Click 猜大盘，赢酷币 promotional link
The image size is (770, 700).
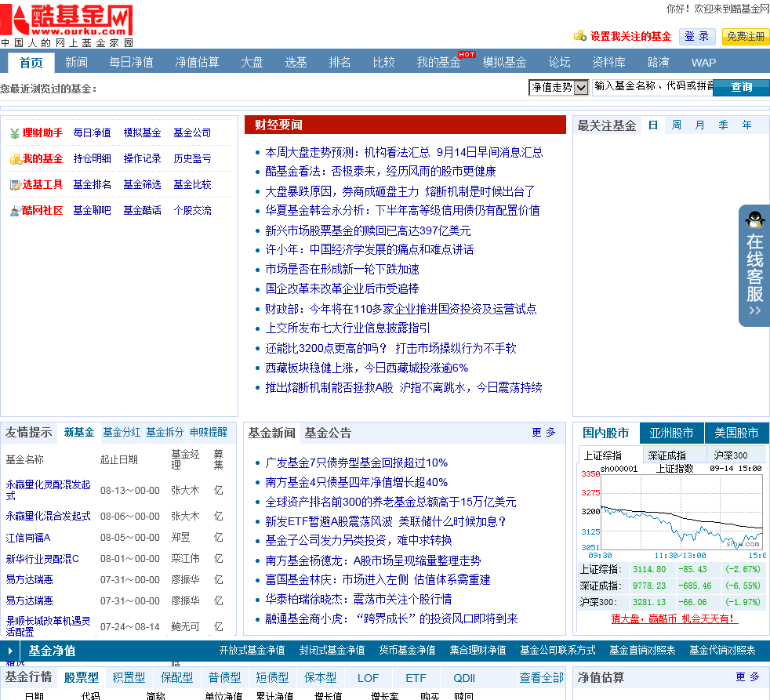click(x=674, y=619)
